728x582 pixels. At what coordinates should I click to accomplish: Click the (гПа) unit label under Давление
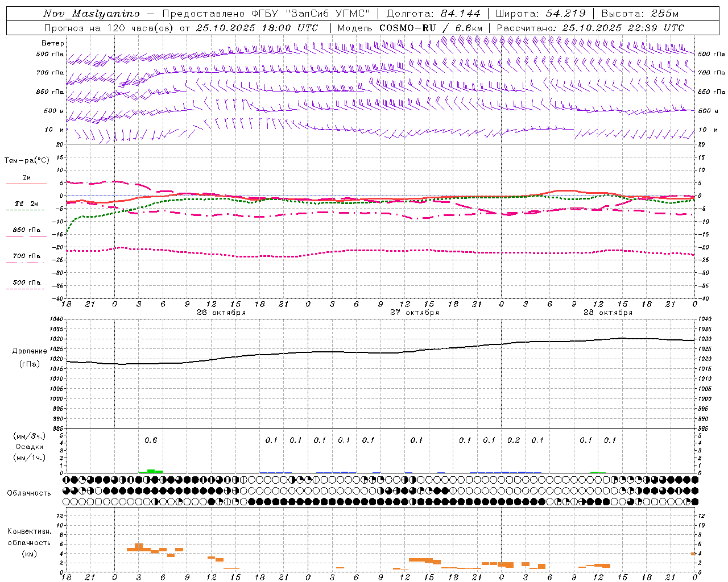(28, 364)
